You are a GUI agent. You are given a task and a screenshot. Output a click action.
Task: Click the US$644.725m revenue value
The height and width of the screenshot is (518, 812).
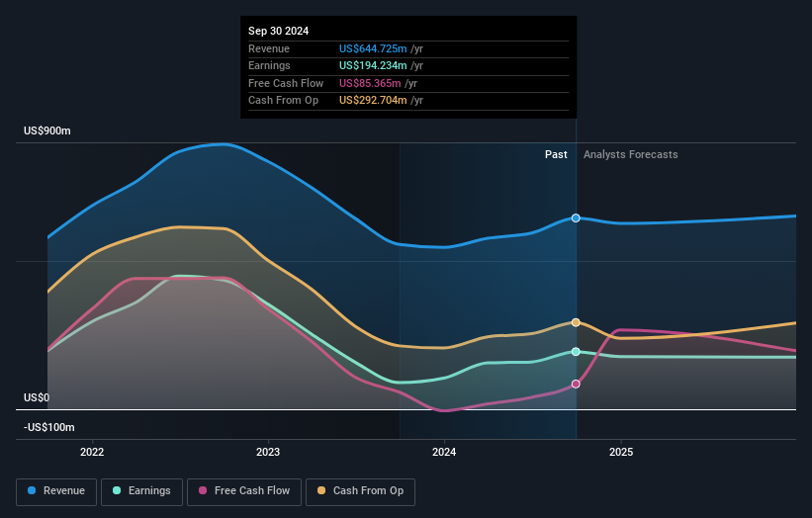373,48
